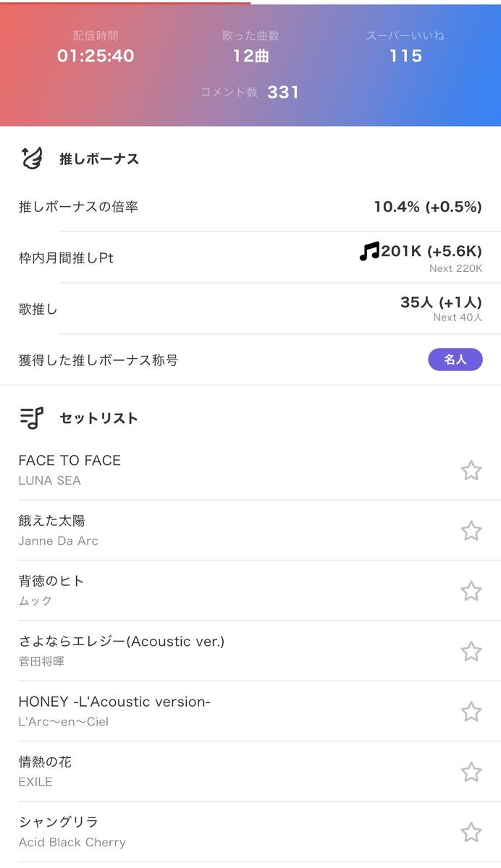Select the 推しボーナス section header
The height and width of the screenshot is (868, 501).
[x=99, y=159]
